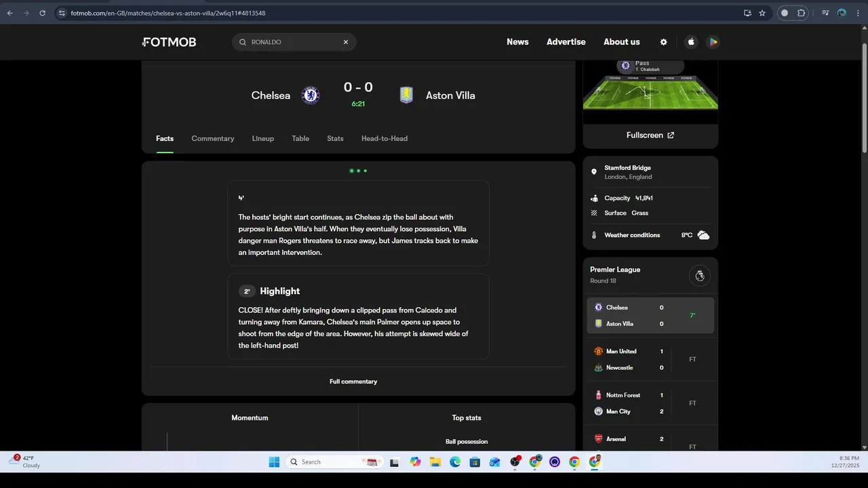The image size is (868, 488).
Task: Click the Premier League Round 18 heading
Action: click(x=615, y=274)
